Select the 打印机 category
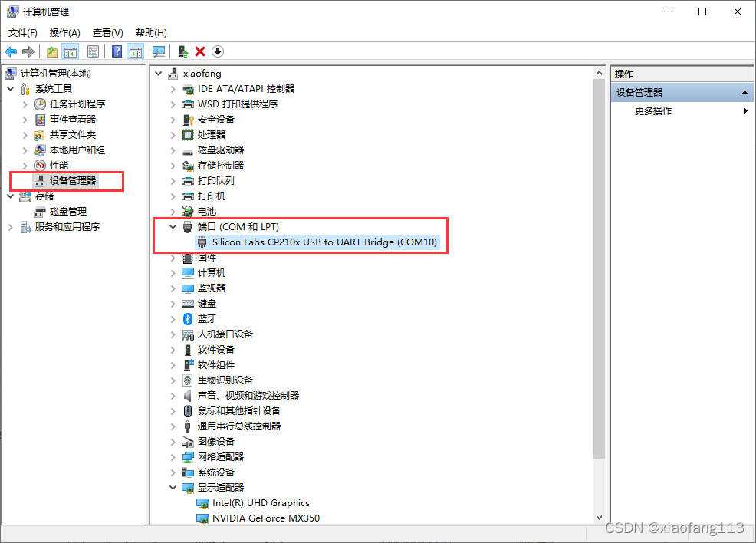 (211, 196)
